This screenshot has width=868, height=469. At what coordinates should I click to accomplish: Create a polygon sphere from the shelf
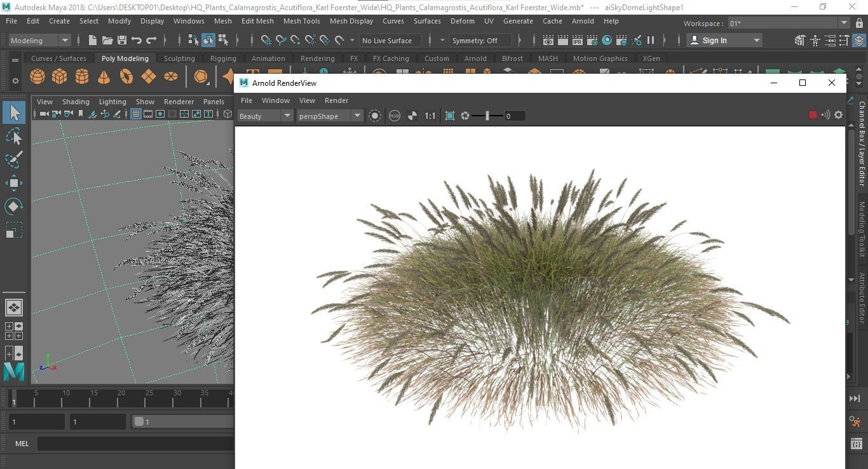pyautogui.click(x=37, y=77)
